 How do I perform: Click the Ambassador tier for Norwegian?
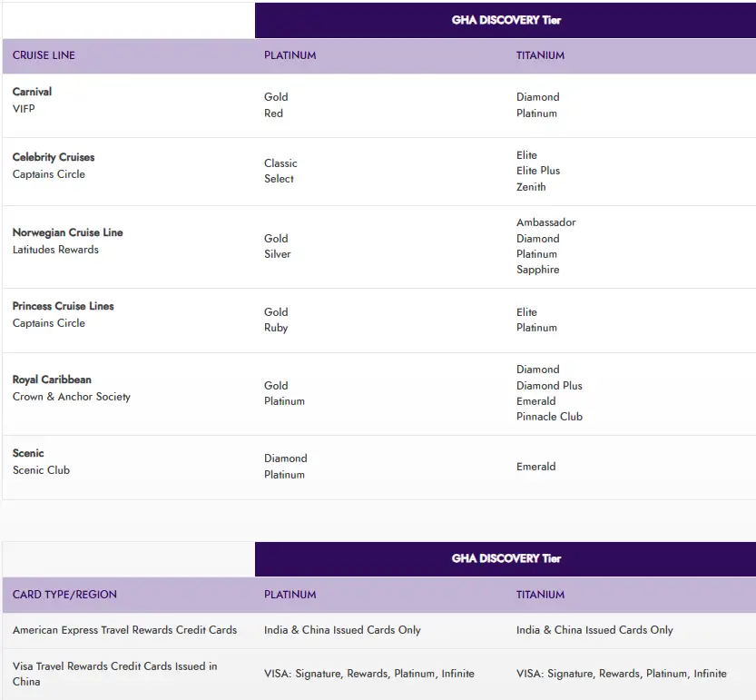click(x=545, y=222)
